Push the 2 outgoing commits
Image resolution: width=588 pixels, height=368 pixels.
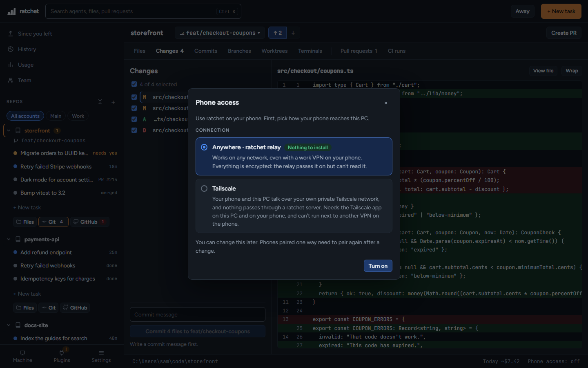pos(278,33)
